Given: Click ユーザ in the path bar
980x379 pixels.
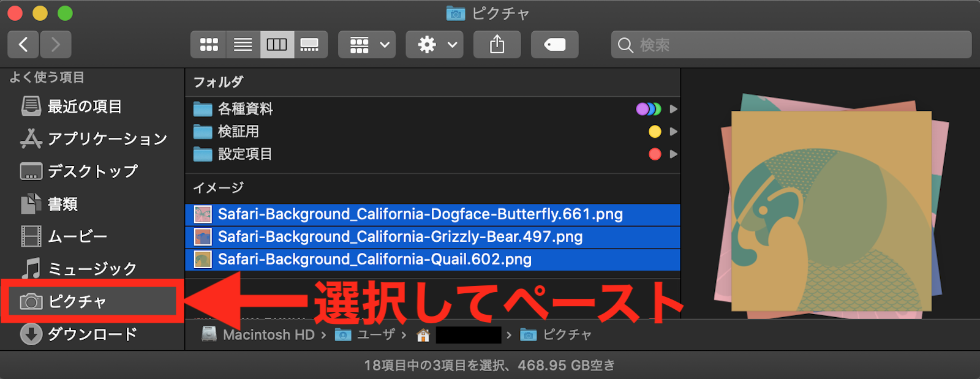Looking at the screenshot, I should (366, 335).
